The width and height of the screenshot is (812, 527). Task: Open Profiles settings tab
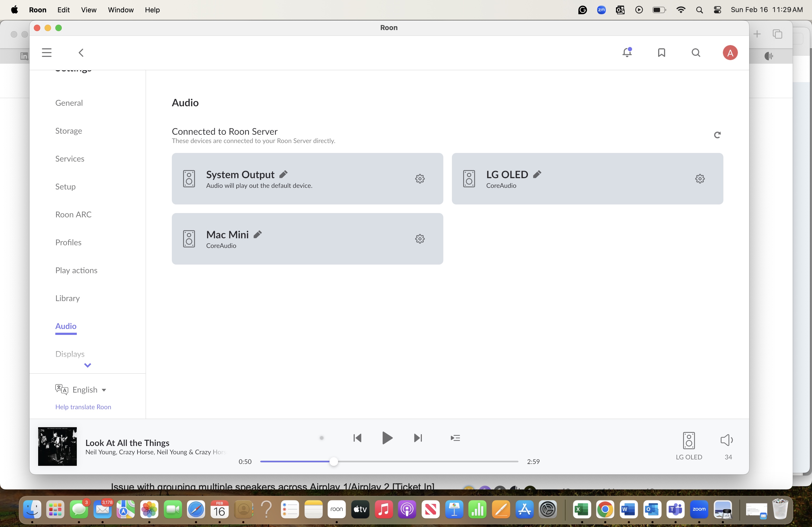point(68,242)
